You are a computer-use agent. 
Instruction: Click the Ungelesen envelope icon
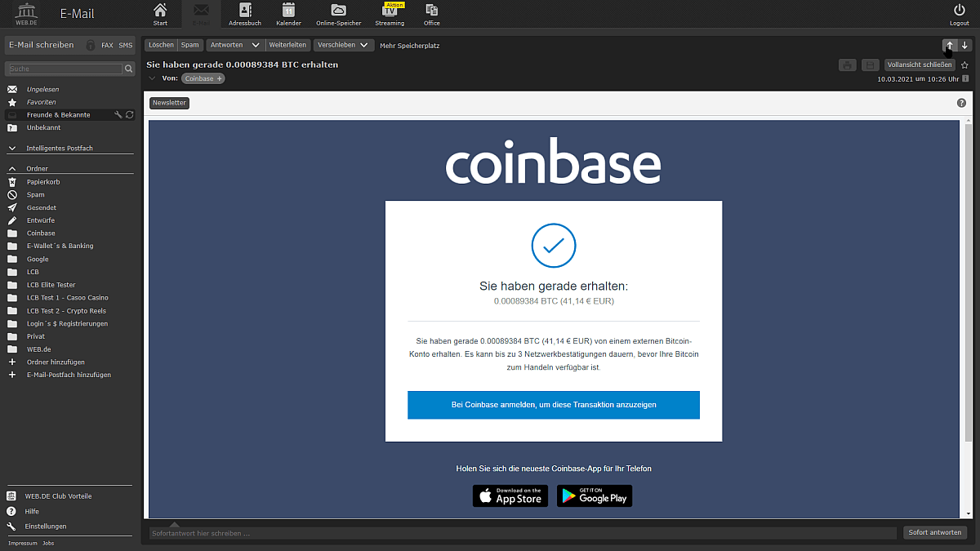(x=12, y=89)
